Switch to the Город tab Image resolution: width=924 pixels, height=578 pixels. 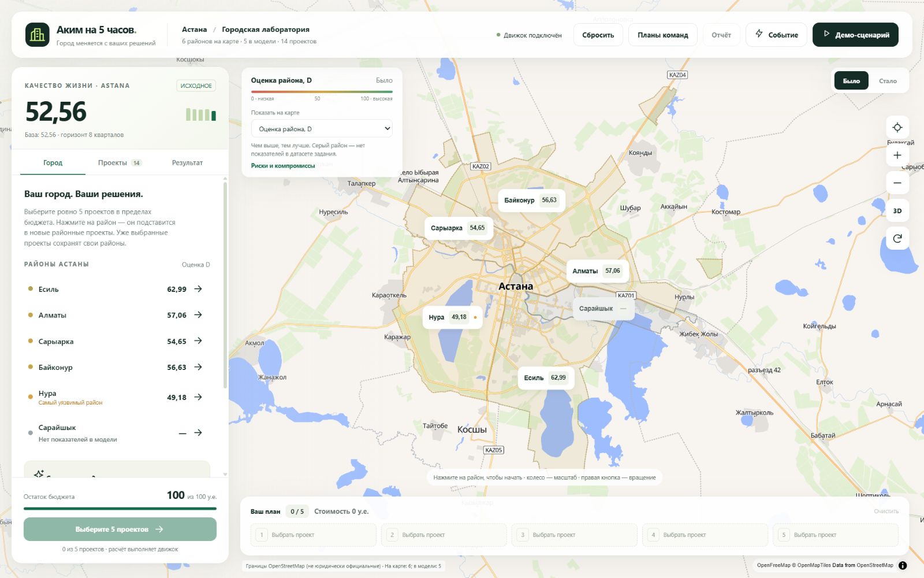(53, 163)
